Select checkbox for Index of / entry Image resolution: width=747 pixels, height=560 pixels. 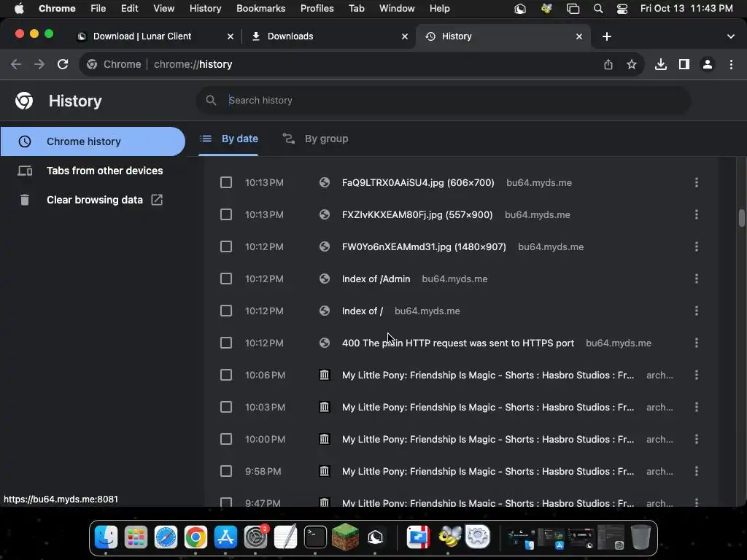point(226,311)
